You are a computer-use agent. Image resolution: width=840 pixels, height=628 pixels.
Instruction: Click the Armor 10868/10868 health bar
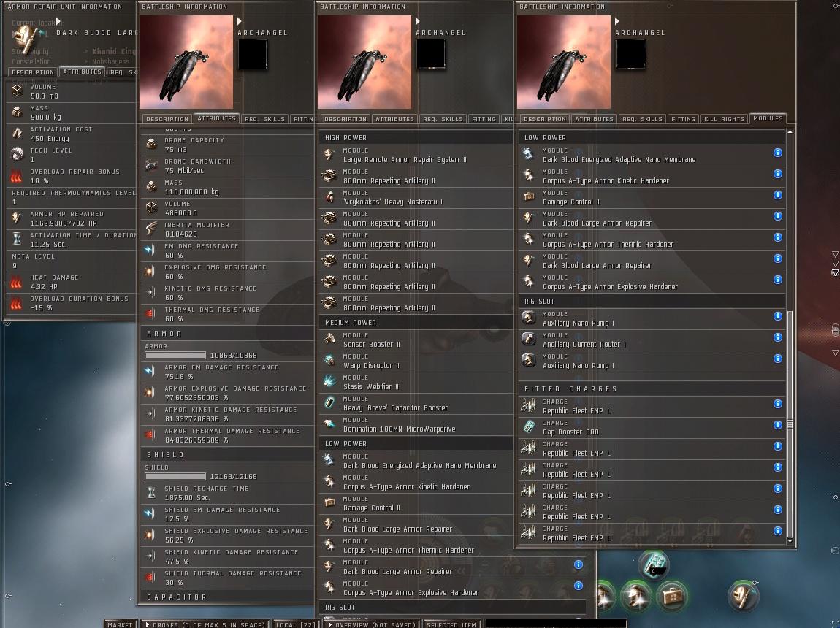175,356
